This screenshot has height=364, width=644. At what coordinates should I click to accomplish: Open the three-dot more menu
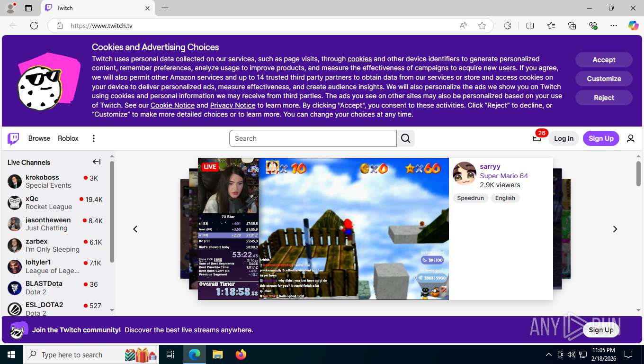(94, 138)
